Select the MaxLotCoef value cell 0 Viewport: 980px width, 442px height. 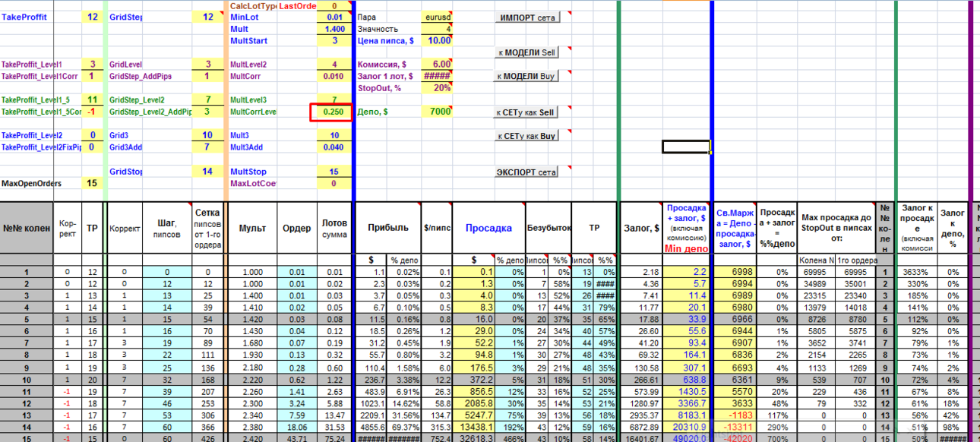tap(334, 183)
